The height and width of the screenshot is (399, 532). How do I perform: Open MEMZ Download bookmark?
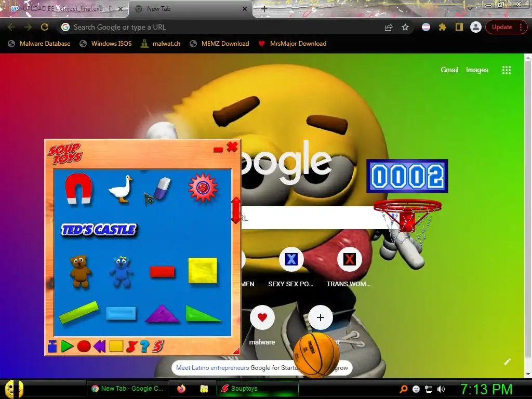tap(220, 44)
